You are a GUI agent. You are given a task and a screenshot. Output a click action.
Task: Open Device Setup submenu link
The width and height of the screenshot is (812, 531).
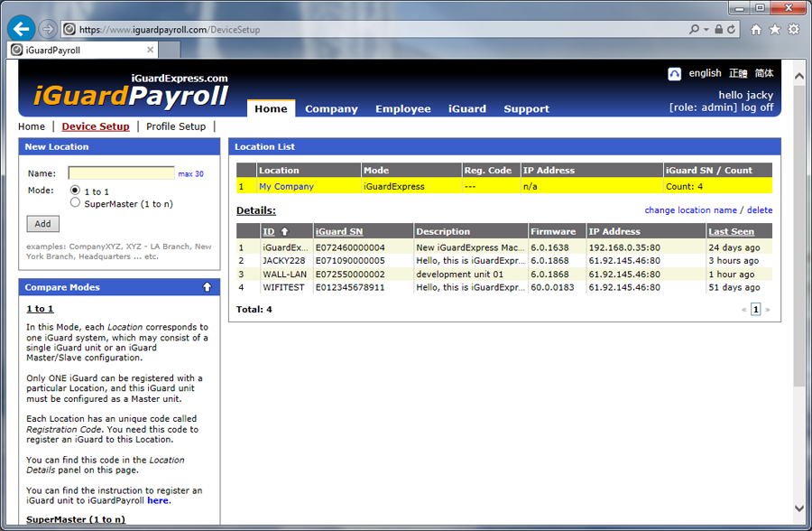tap(96, 126)
